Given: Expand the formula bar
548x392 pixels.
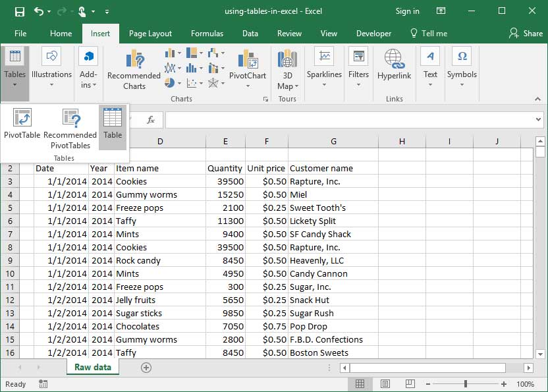Looking at the screenshot, I should pyautogui.click(x=538, y=120).
